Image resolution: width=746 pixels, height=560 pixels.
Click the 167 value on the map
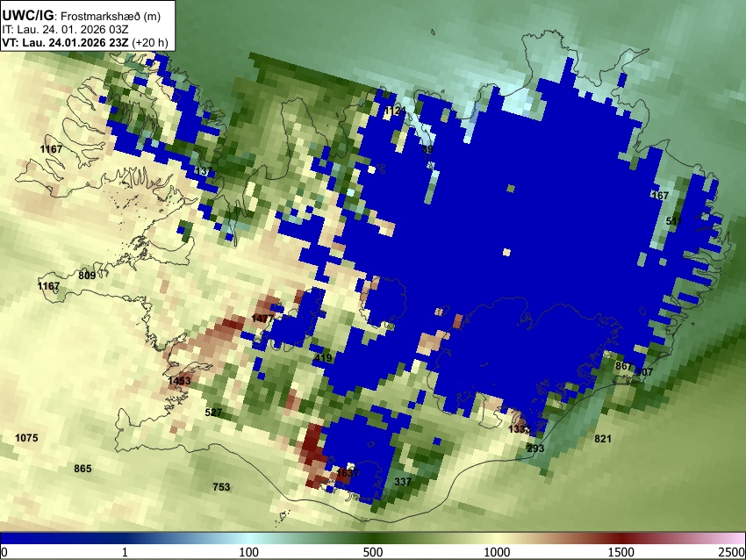(660, 195)
